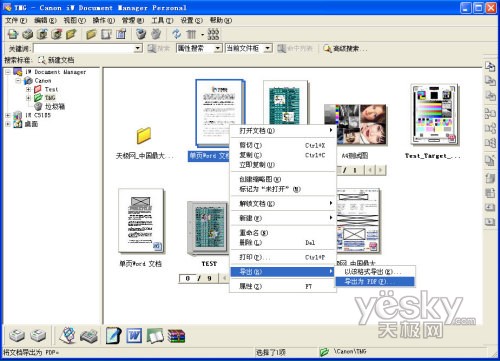This screenshot has height=361, width=500.
Task: Select 属性 in the context menu
Action: coord(283,286)
